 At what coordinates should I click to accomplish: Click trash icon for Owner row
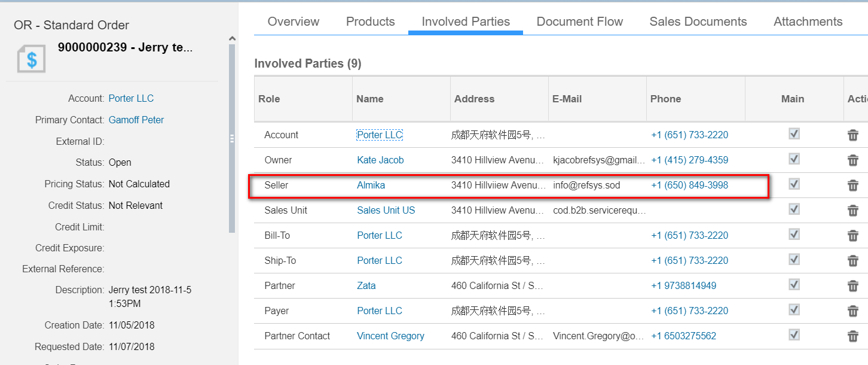(x=853, y=160)
